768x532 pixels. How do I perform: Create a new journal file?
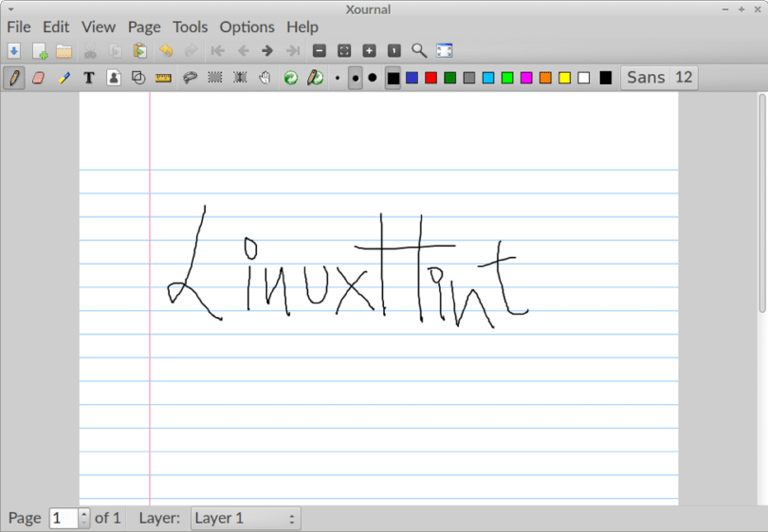tap(40, 50)
